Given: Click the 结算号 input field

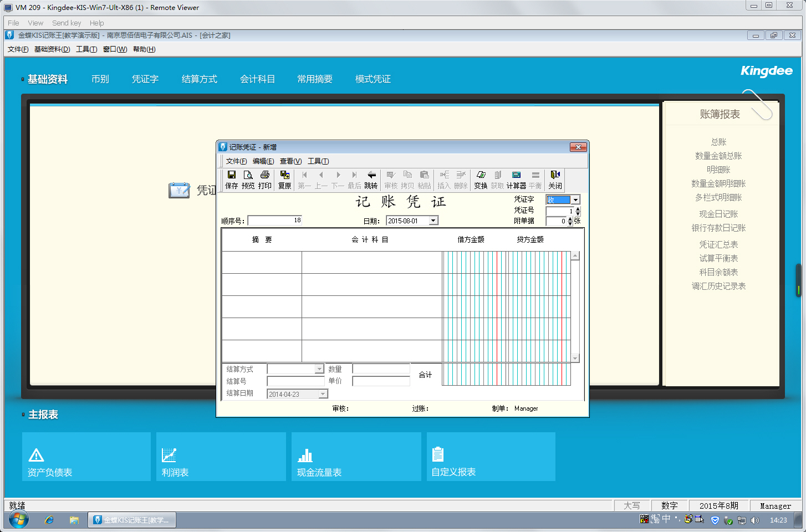Looking at the screenshot, I should (295, 381).
